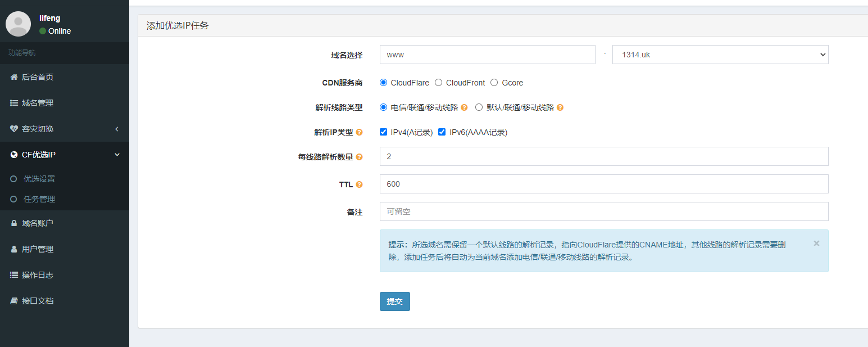
Task: Open 操作日志 in sidebar
Action: [x=65, y=275]
